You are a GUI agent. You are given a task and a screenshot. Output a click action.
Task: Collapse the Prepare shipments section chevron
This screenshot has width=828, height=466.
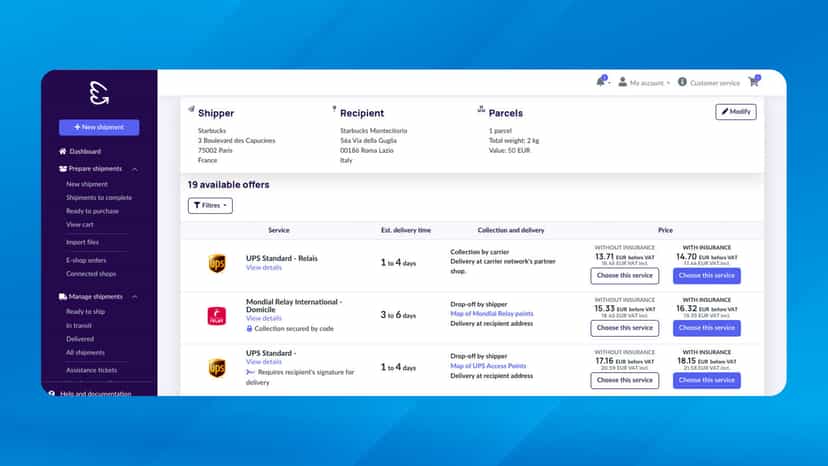pyautogui.click(x=135, y=169)
